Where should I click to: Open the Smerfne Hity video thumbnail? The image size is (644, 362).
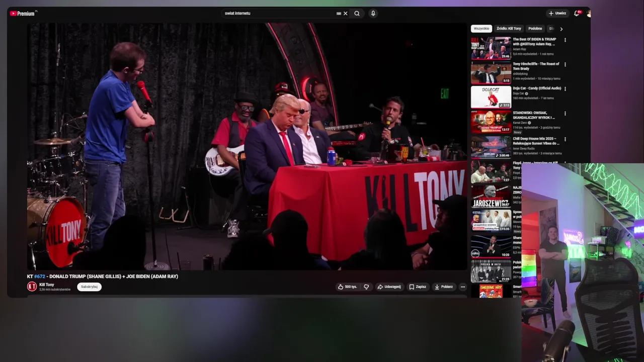491,291
